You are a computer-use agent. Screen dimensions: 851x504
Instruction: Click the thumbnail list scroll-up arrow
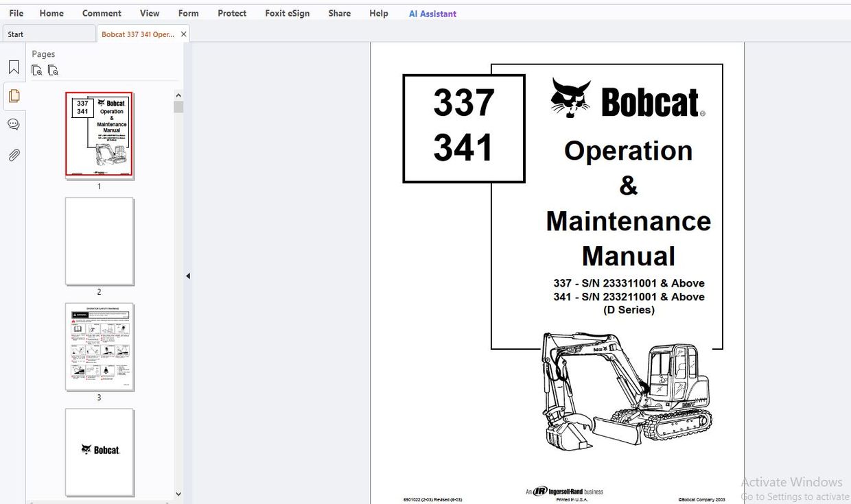click(x=178, y=95)
